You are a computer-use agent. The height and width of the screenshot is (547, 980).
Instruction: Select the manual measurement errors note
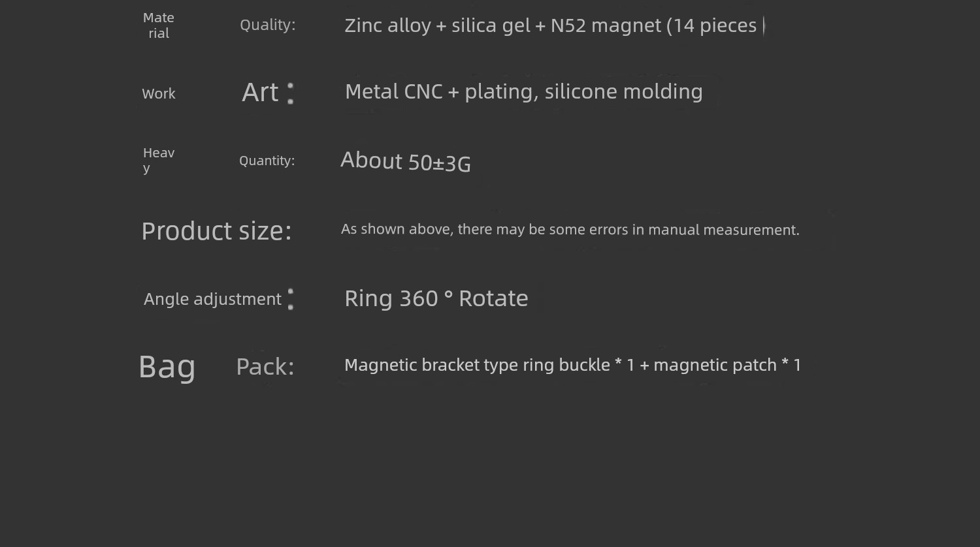(570, 229)
